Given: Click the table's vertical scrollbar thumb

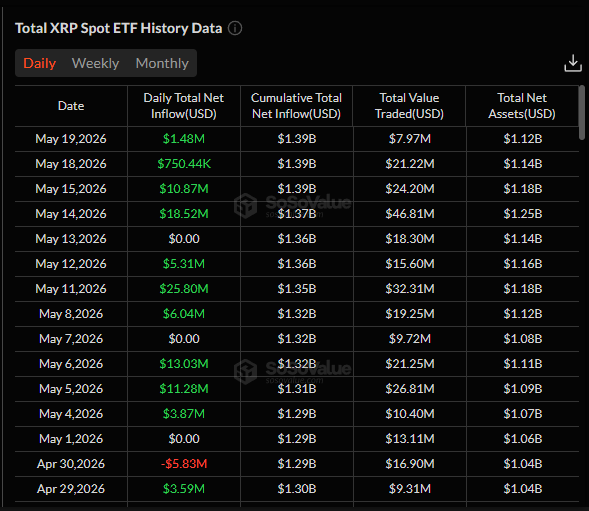Looking at the screenshot, I should (x=581, y=112).
